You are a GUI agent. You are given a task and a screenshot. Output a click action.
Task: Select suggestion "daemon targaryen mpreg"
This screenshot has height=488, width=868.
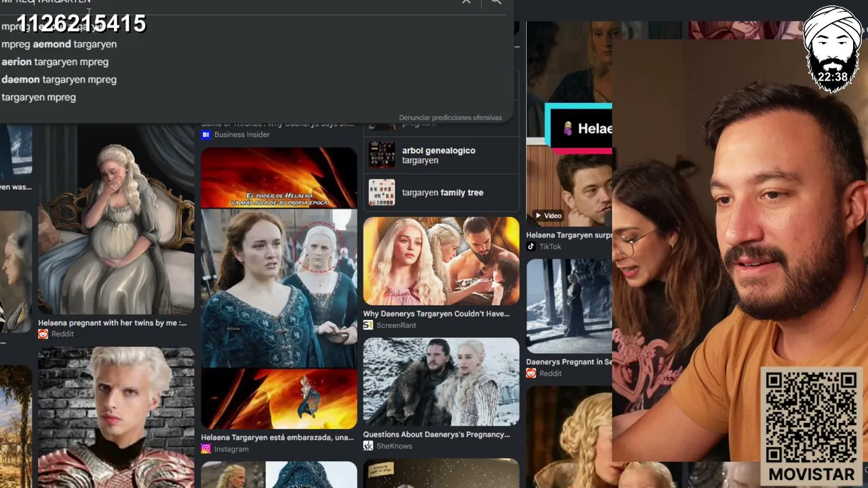click(x=59, y=79)
